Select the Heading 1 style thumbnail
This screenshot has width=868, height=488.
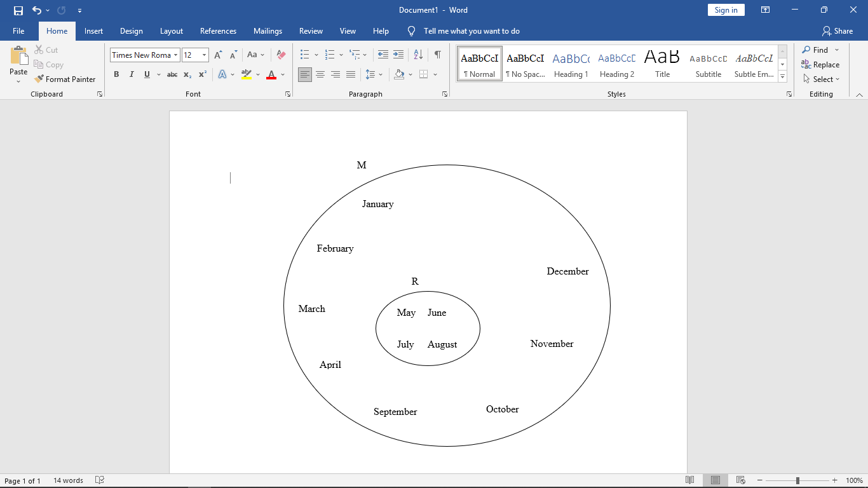click(571, 64)
